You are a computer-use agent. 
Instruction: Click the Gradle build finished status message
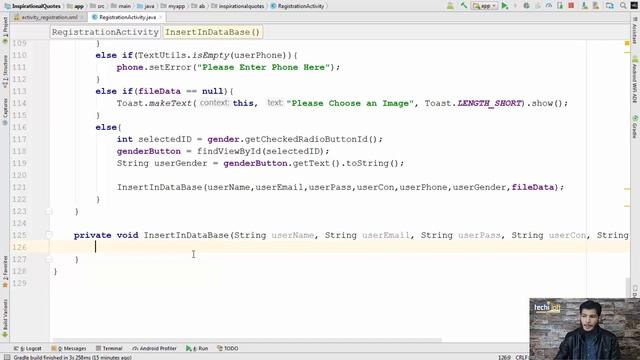coord(73,357)
